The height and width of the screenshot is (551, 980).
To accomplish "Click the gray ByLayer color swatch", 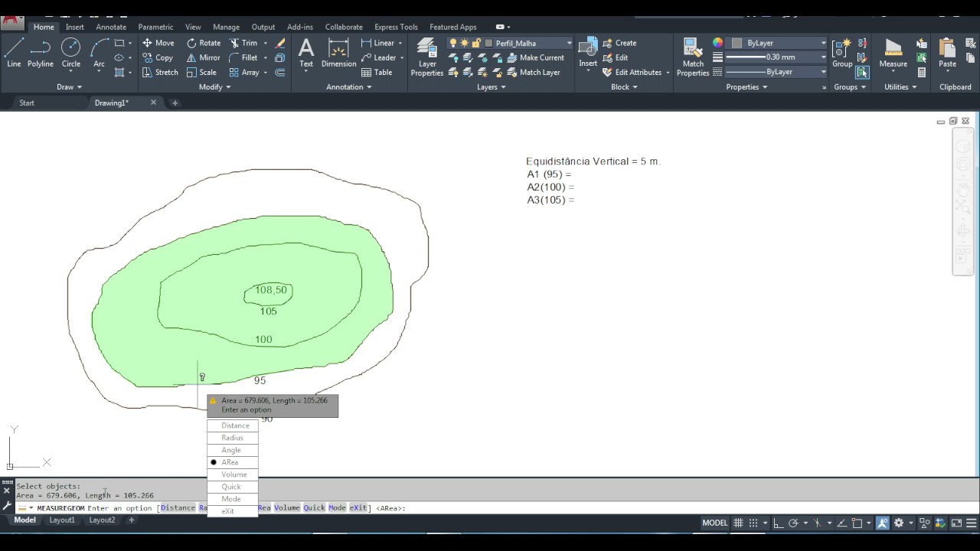I will [x=737, y=43].
